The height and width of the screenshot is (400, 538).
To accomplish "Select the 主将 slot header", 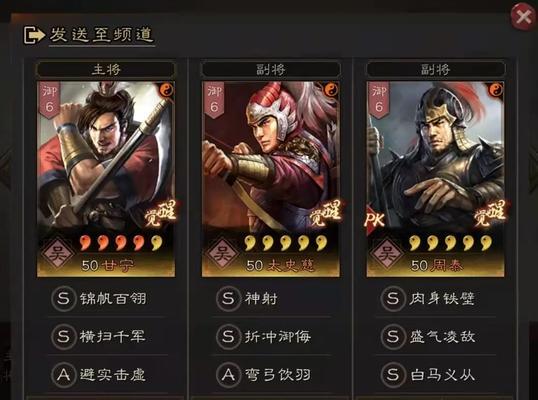I will [106, 69].
